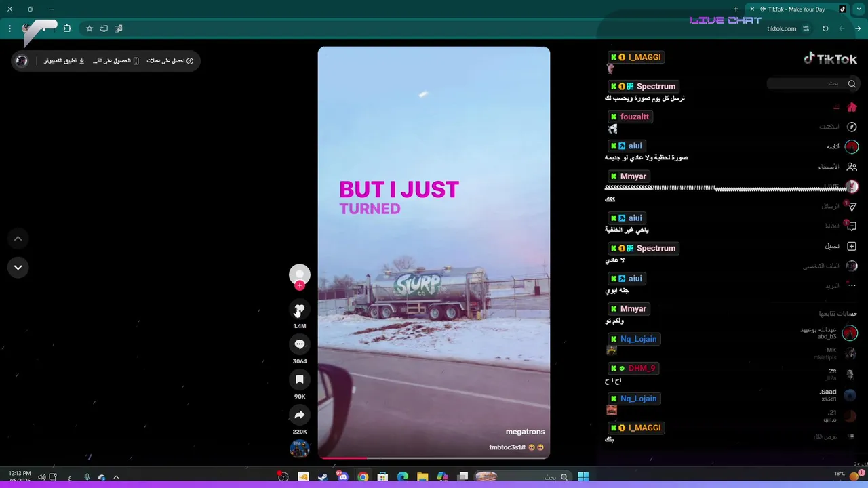Click chat username DHM_9
This screenshot has height=488, width=868.
click(x=642, y=368)
